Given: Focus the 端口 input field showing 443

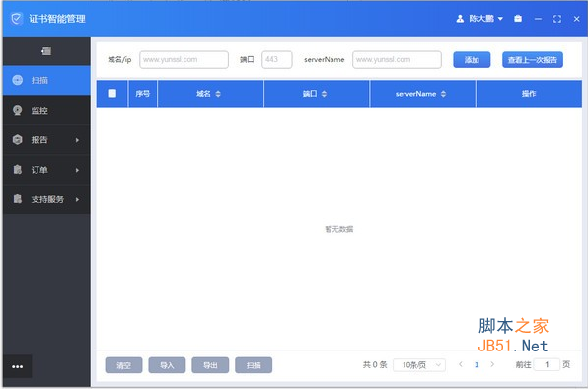Looking at the screenshot, I should (277, 59).
